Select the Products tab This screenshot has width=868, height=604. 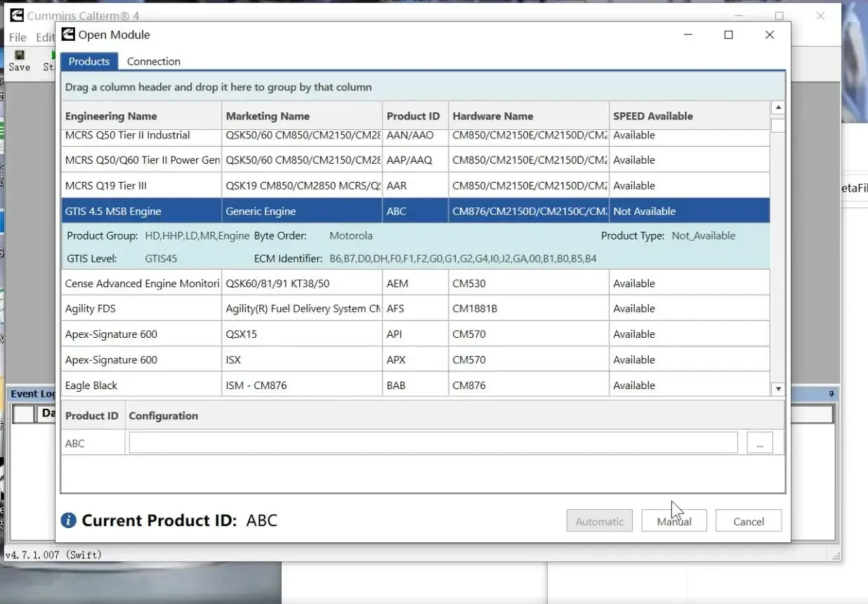[88, 61]
